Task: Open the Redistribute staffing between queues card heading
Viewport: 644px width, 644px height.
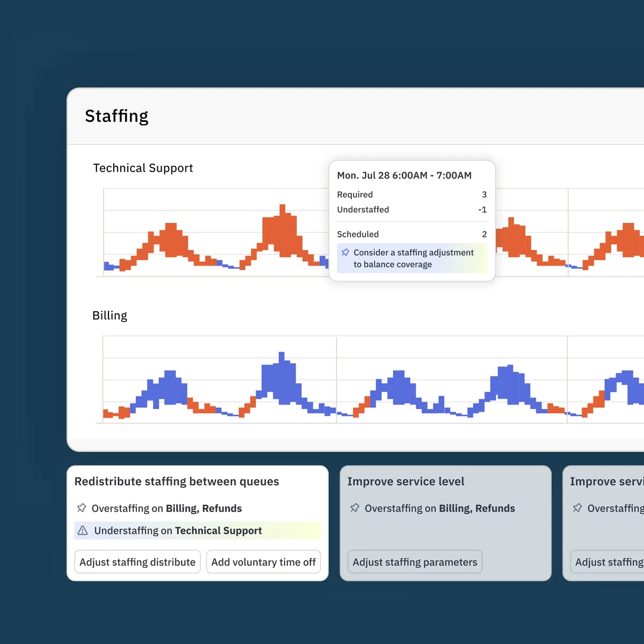Action: tap(177, 481)
